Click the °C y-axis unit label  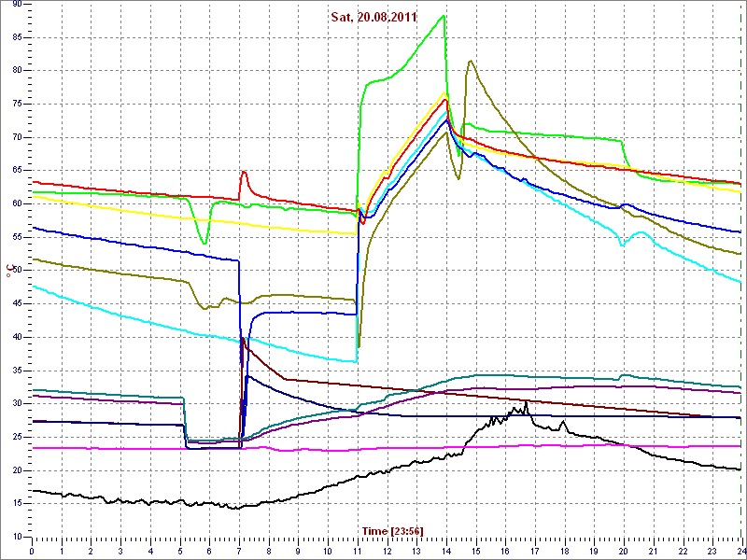point(8,271)
